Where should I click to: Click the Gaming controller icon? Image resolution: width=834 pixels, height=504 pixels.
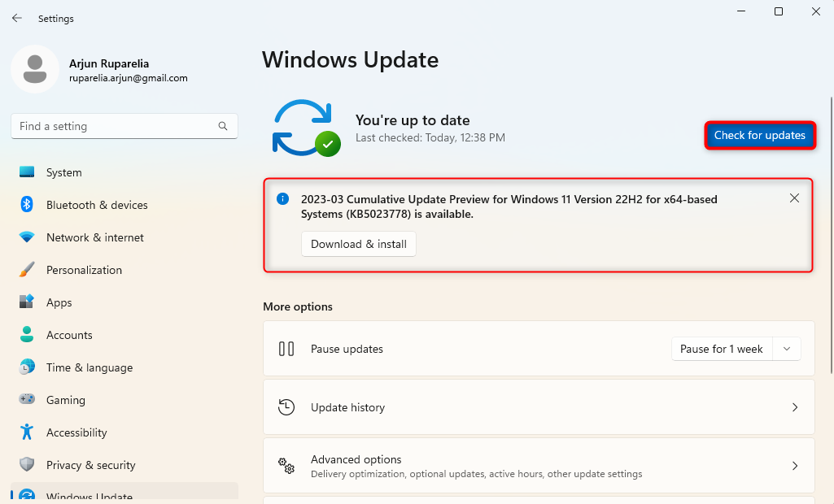[x=27, y=399]
